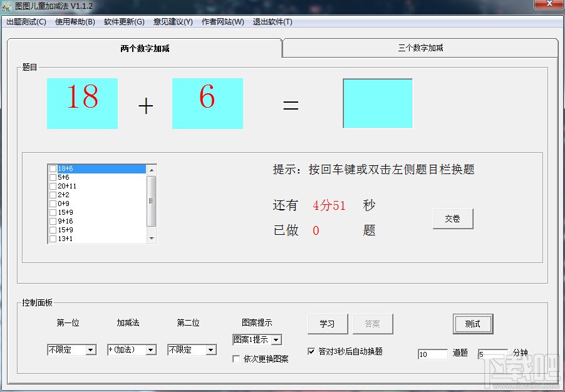The height and width of the screenshot is (392, 565).
Task: Check the 13+1 checkbox in the question list
Action: (53, 239)
